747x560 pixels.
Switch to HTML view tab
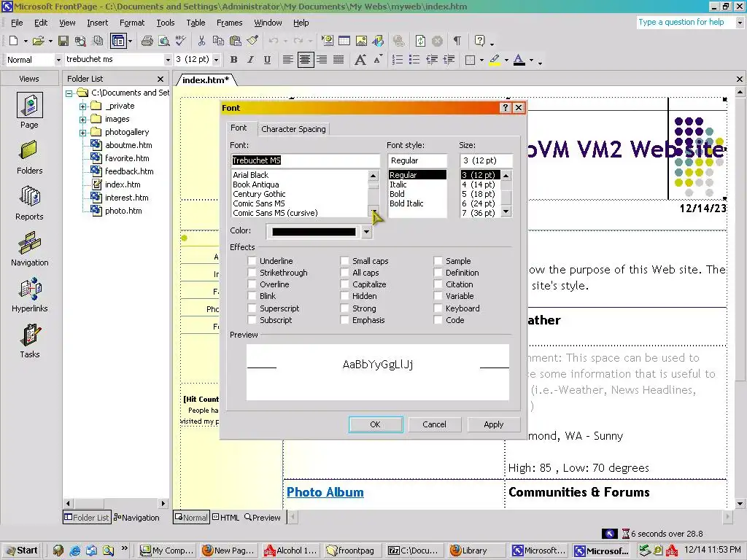point(226,518)
